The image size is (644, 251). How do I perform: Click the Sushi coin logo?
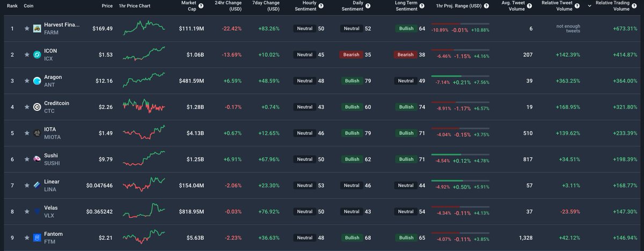coord(38,159)
